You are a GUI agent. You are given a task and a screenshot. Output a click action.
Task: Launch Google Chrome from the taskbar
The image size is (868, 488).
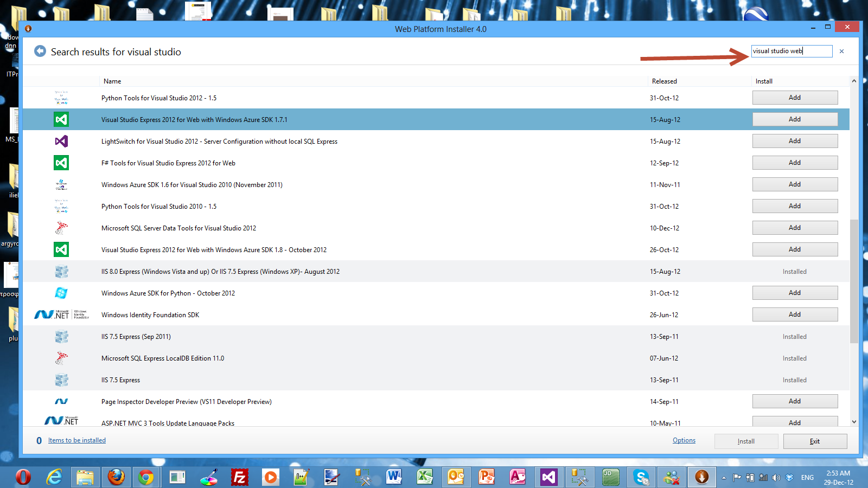click(x=146, y=477)
